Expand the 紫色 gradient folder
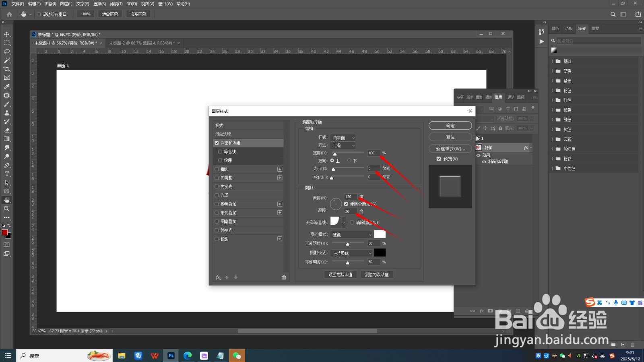The image size is (644, 362). 553,81
